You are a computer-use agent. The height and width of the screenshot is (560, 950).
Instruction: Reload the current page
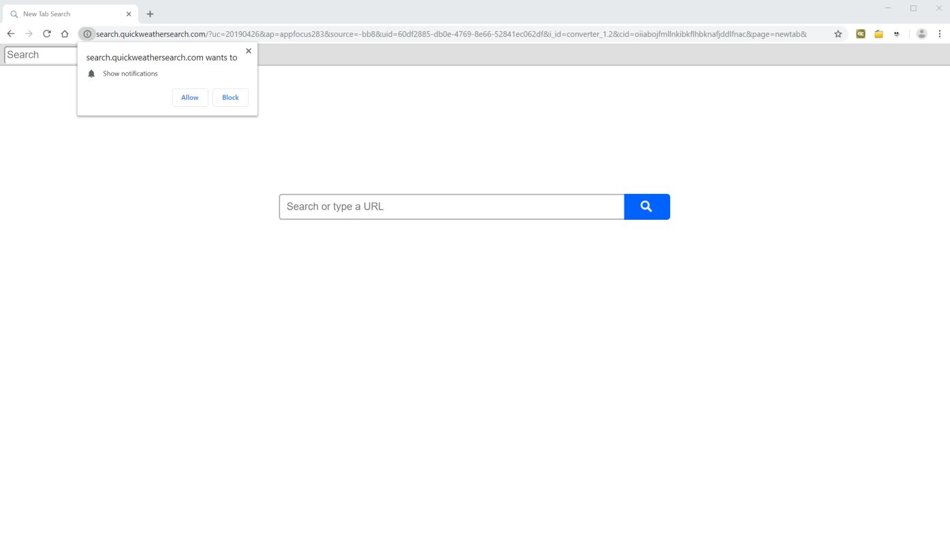(x=46, y=33)
